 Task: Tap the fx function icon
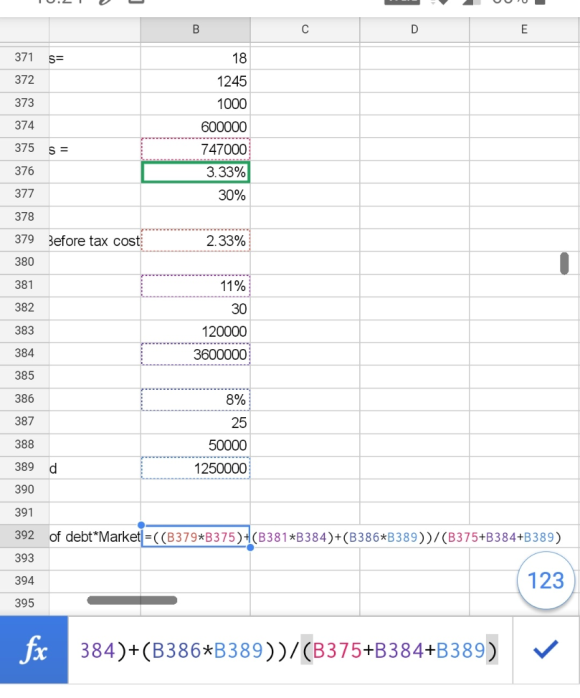34,650
